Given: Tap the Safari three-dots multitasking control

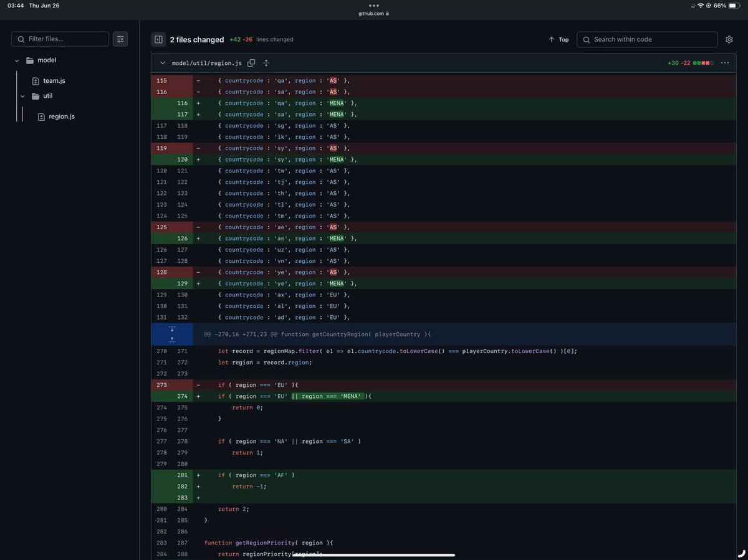Looking at the screenshot, I should [374, 5].
